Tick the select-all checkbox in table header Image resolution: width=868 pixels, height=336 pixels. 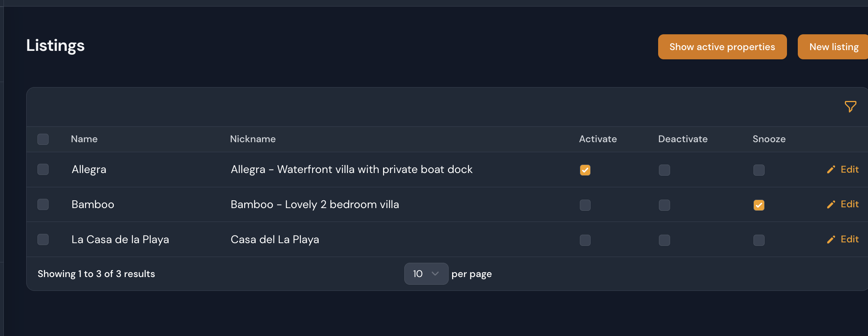pyautogui.click(x=43, y=139)
